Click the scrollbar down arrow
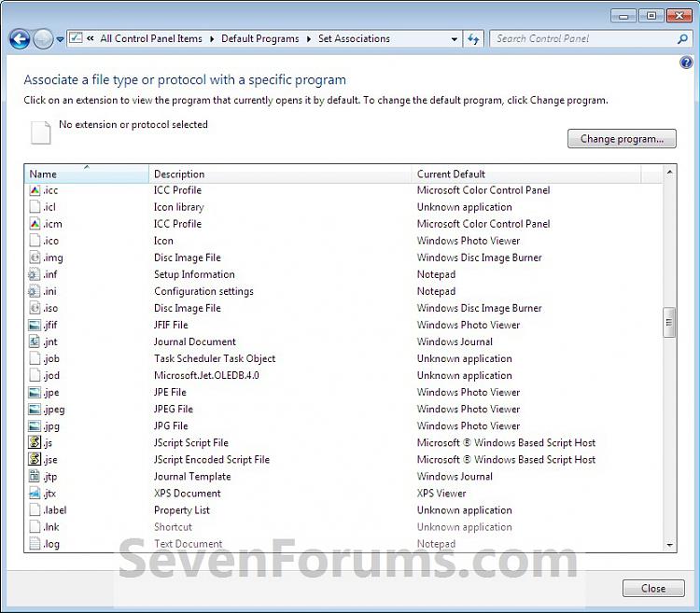700x613 pixels. coord(669,545)
